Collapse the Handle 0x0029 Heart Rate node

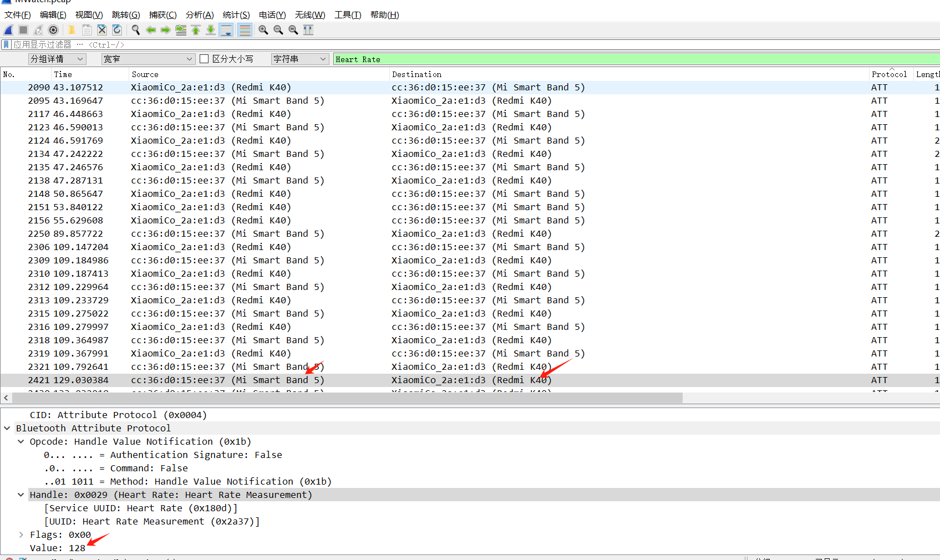[21, 495]
